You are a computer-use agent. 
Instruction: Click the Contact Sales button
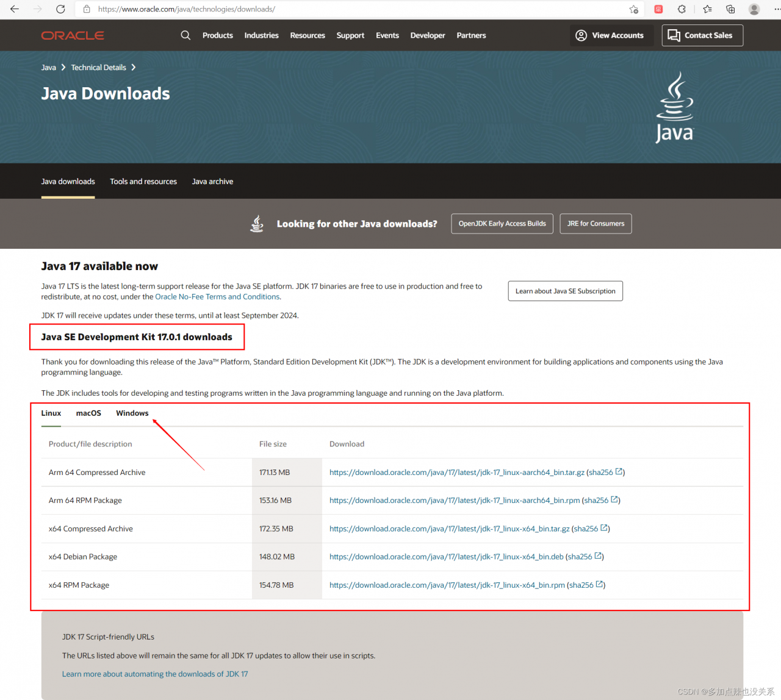702,35
